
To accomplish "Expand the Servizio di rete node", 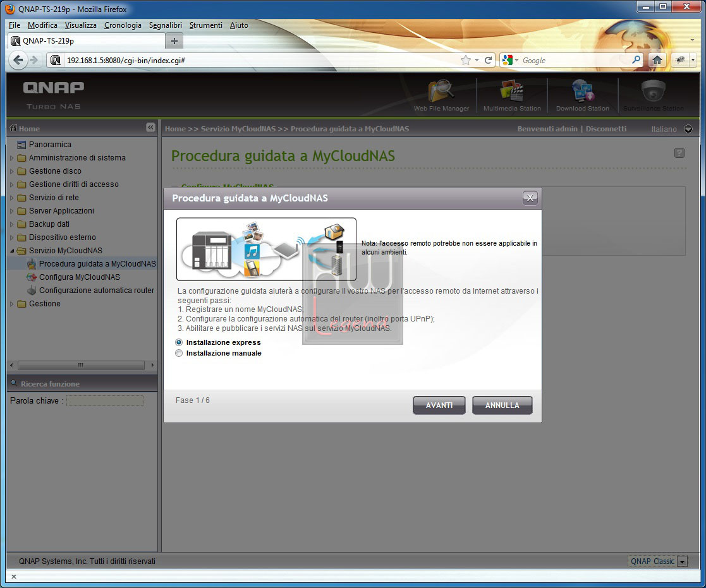I will [x=12, y=198].
